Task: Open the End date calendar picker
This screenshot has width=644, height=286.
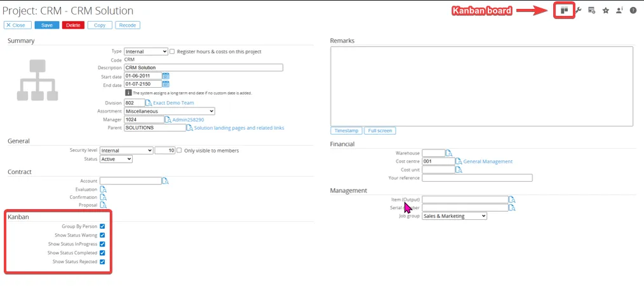Action: (x=166, y=84)
